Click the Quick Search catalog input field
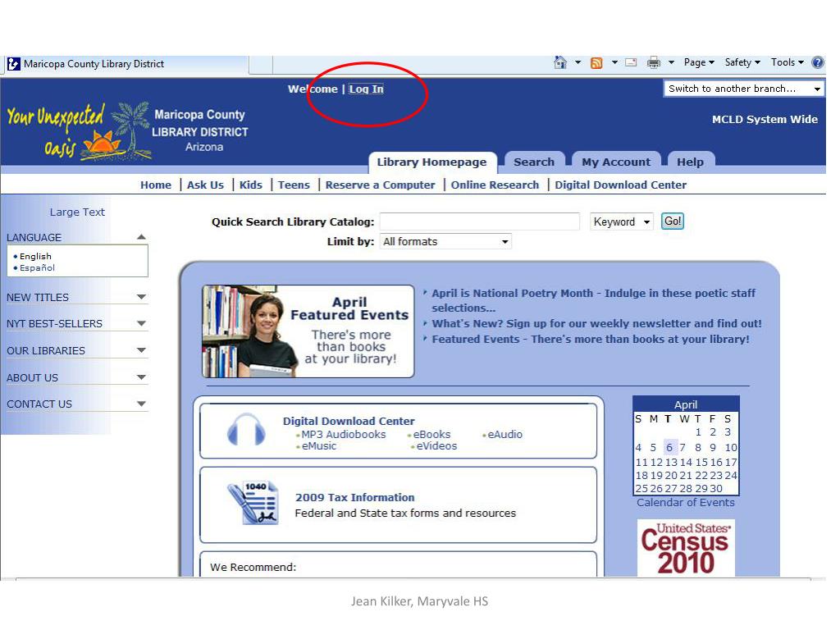Viewport: 840px width, 630px height. (x=480, y=221)
